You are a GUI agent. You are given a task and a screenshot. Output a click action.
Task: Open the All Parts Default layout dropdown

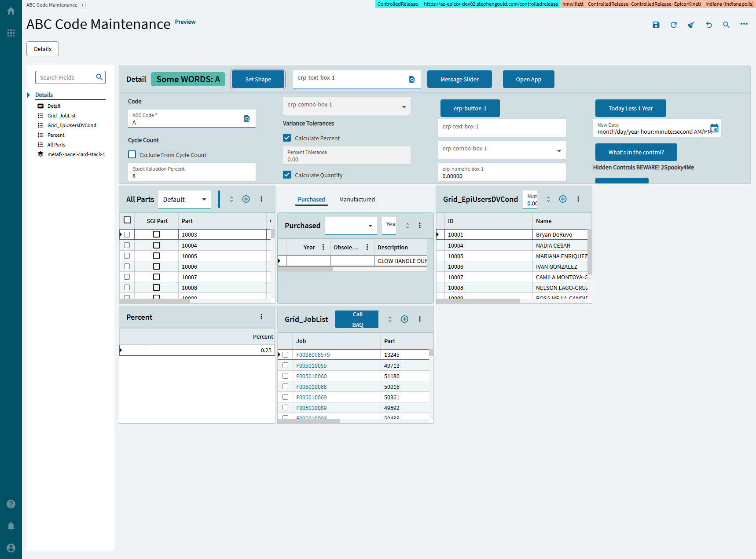click(x=184, y=199)
